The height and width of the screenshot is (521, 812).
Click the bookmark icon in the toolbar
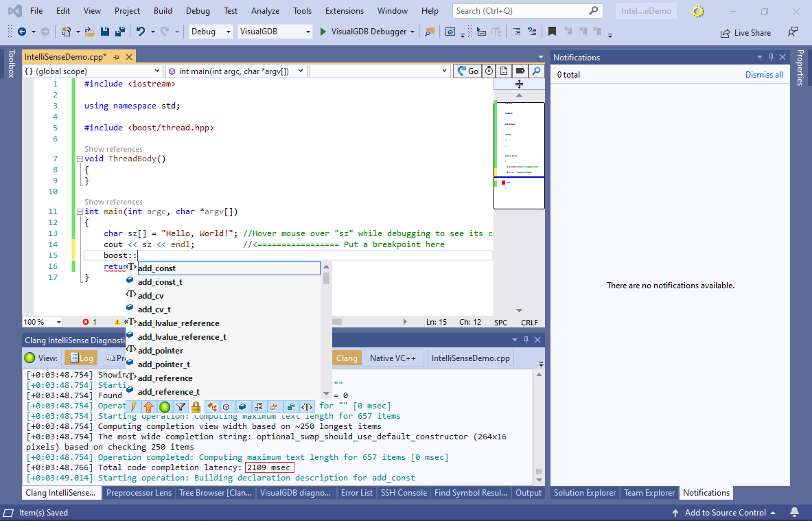point(552,32)
